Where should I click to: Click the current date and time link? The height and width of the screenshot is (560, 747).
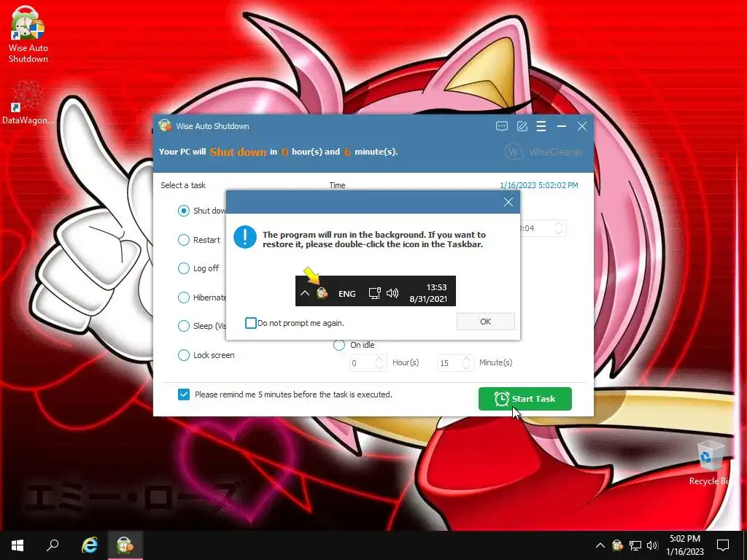point(539,184)
